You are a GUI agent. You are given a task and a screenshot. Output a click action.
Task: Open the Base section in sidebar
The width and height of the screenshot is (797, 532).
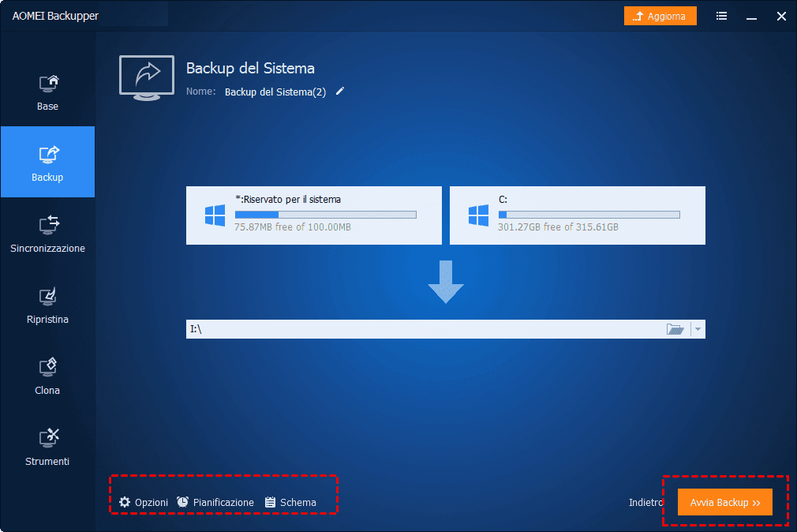[47, 92]
